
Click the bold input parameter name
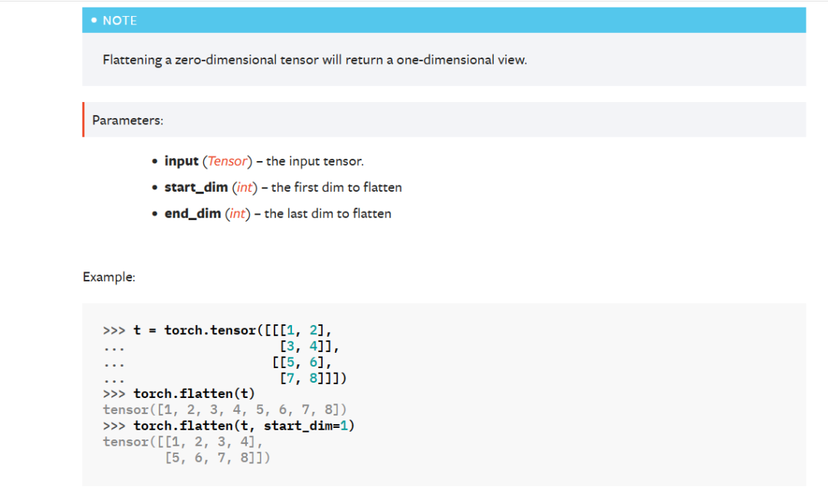181,161
